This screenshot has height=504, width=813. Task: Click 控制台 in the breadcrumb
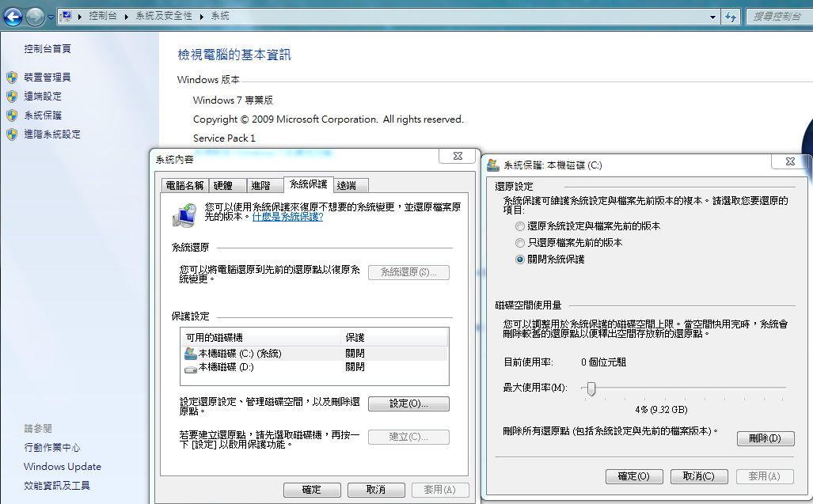pyautogui.click(x=103, y=16)
